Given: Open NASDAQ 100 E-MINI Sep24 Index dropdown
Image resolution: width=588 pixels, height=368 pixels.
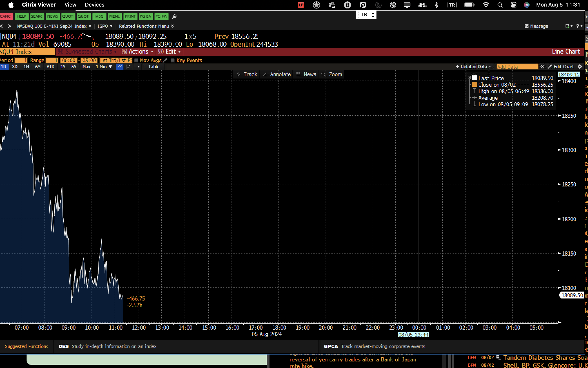Looking at the screenshot, I should click(x=54, y=26).
